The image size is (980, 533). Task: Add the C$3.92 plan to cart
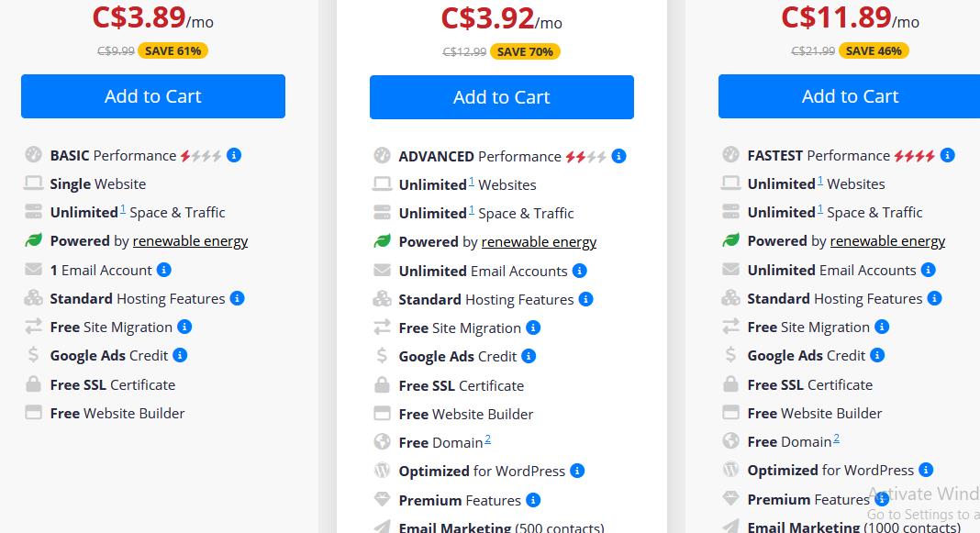[x=502, y=97]
